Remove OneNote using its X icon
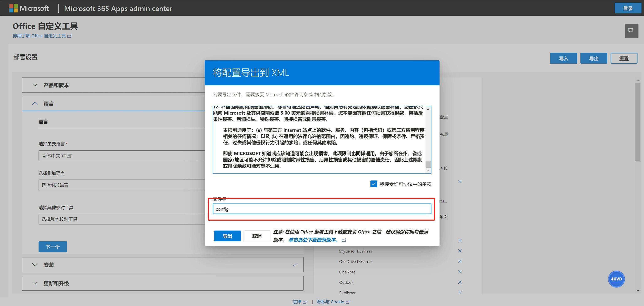The image size is (644, 306). 460,272
